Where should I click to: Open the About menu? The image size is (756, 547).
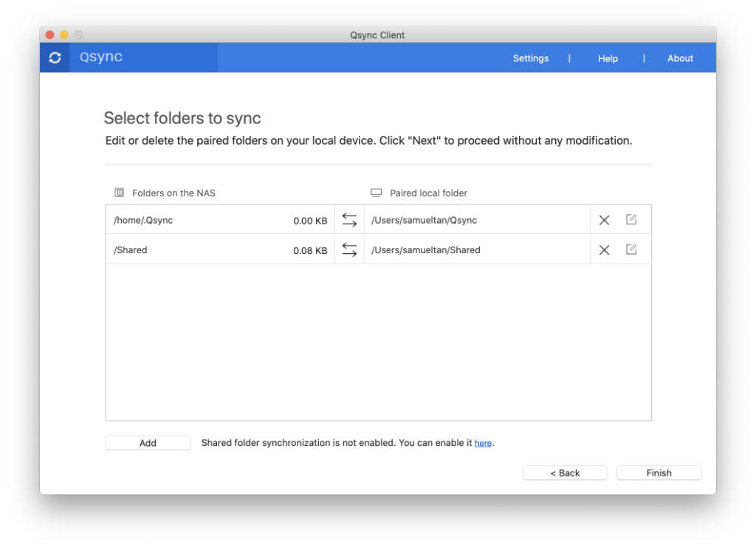[x=680, y=58]
